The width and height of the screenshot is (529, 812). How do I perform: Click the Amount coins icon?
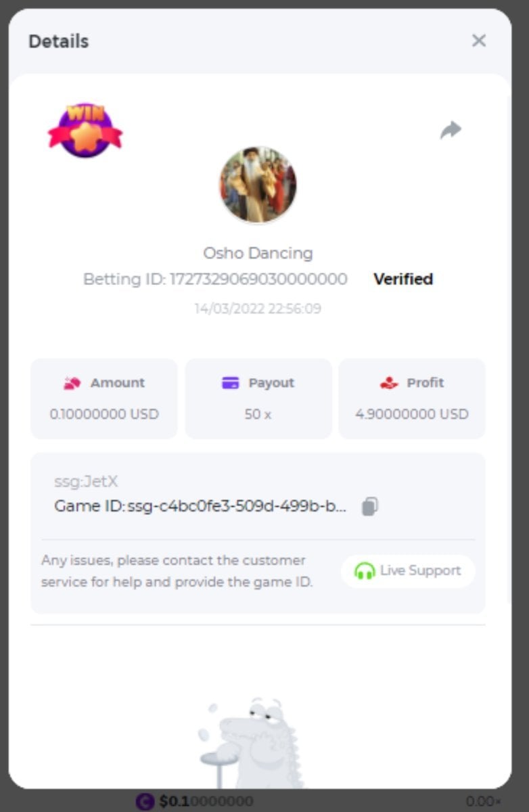click(x=72, y=383)
